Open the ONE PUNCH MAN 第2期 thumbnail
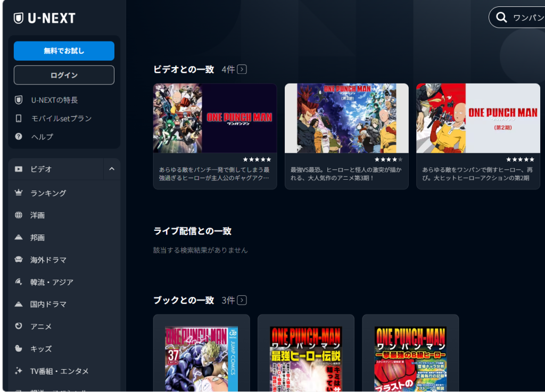This screenshot has width=545, height=392. (x=478, y=118)
